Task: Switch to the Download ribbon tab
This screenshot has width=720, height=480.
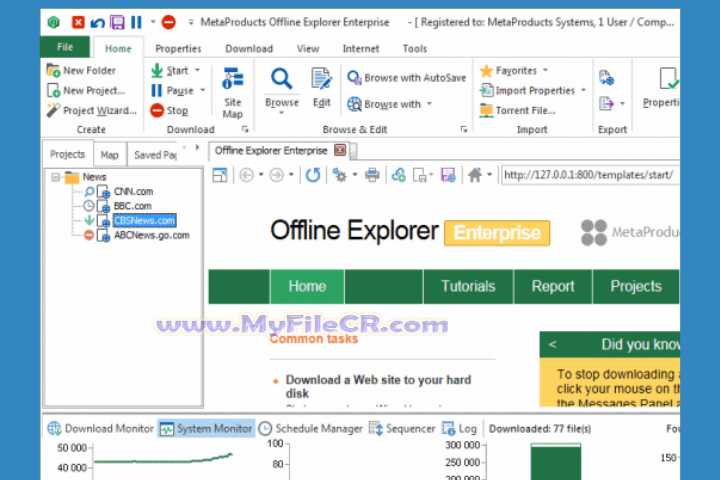Action: point(249,48)
